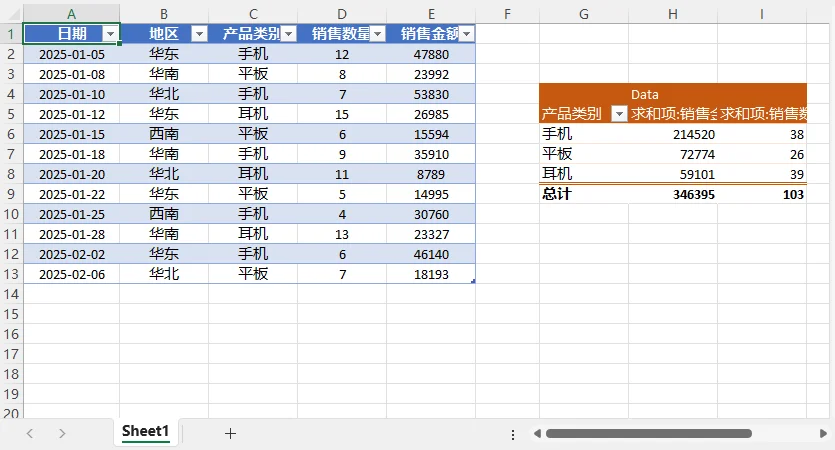The image size is (835, 450).
Task: Select row 2 header
Action: 11,54
